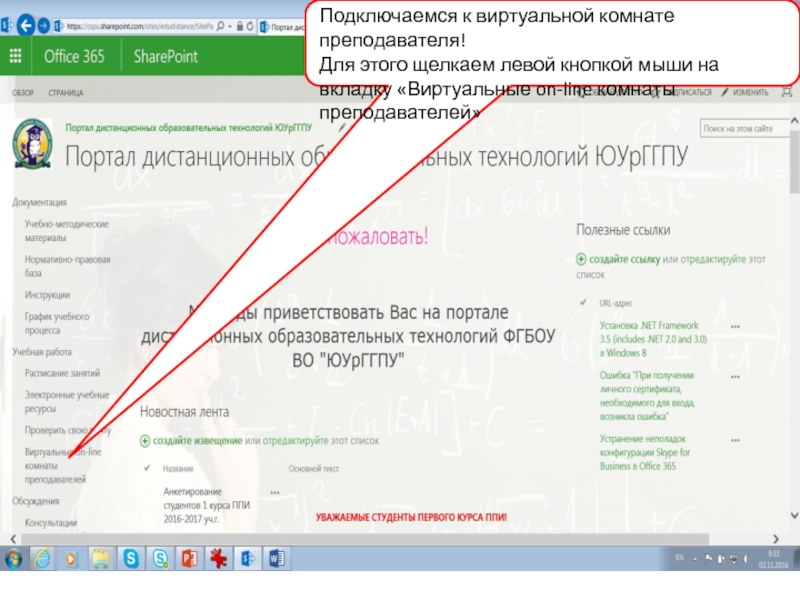Open the Office 365 app launcher grid
The width and height of the screenshot is (800, 600).
tap(16, 57)
